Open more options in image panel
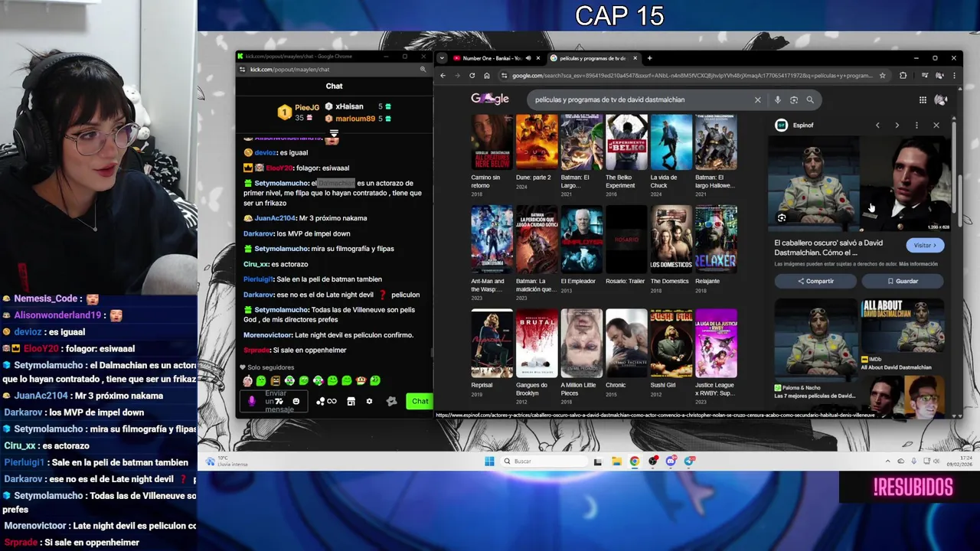Image resolution: width=980 pixels, height=551 pixels. [916, 126]
